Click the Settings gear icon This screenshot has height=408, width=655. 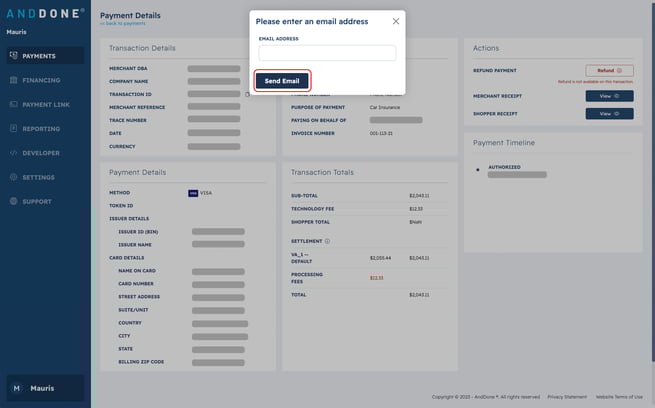(13, 177)
